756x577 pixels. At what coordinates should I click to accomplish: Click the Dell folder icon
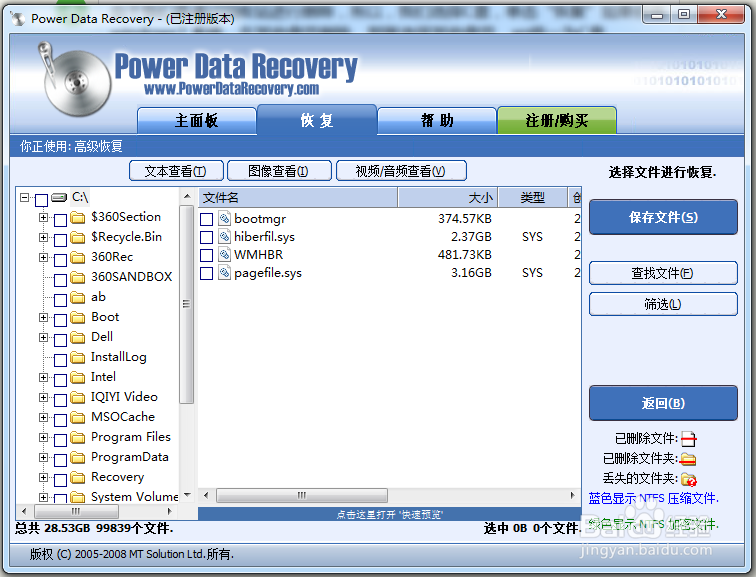(78, 337)
